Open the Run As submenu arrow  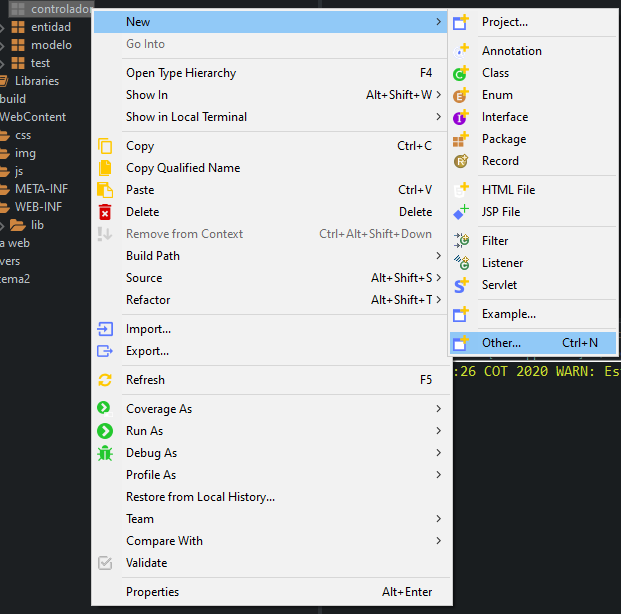[x=438, y=431]
